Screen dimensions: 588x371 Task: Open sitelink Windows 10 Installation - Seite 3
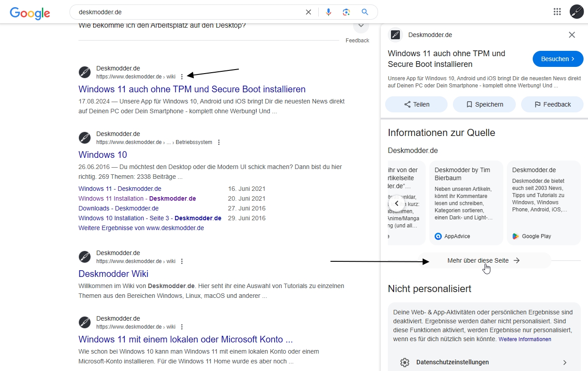pyautogui.click(x=150, y=218)
